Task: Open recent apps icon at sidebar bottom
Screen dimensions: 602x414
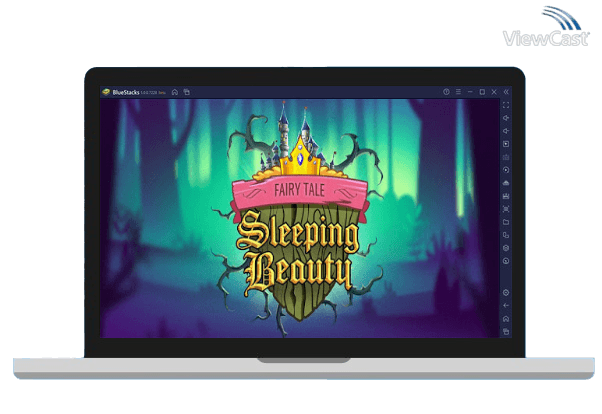Action: coord(506,332)
